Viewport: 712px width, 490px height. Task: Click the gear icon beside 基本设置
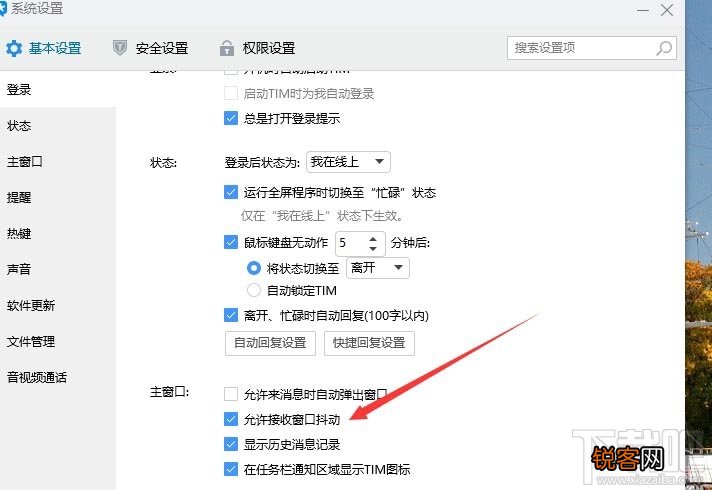point(14,48)
